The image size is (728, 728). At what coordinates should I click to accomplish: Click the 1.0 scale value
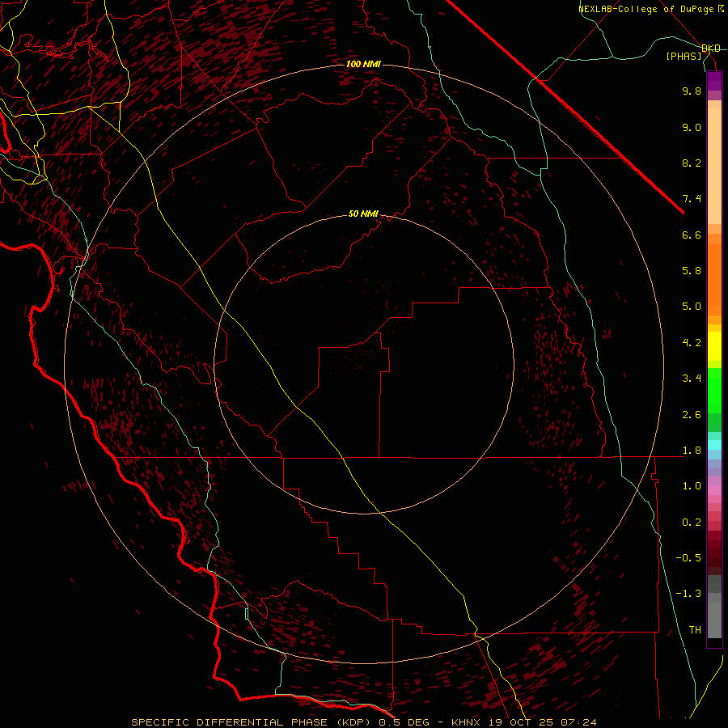click(x=692, y=486)
